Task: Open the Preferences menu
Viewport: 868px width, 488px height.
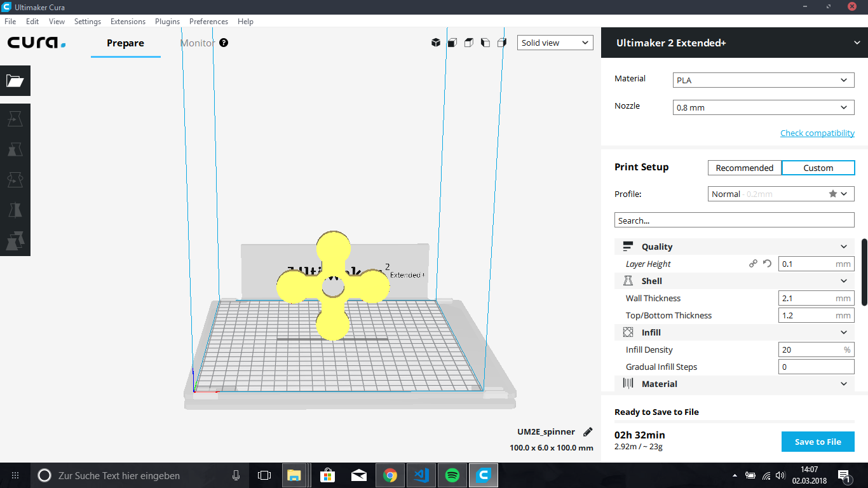Action: point(208,21)
